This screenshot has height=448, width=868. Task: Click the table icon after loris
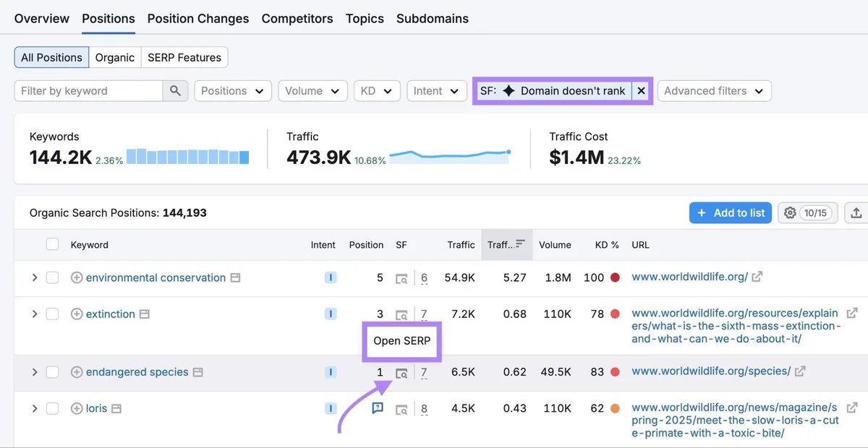(116, 408)
